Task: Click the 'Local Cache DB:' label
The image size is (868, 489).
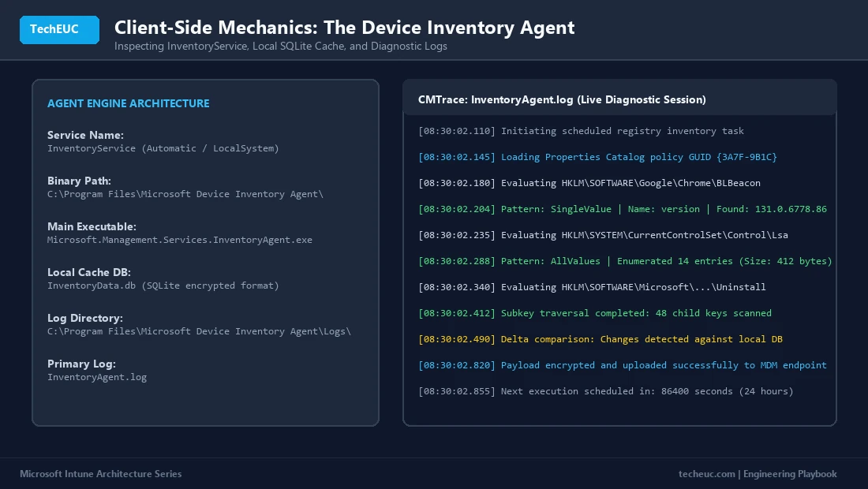Action: coord(89,272)
